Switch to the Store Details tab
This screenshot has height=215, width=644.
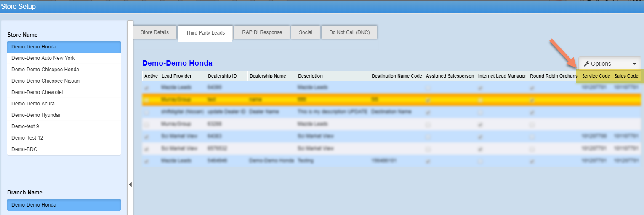point(154,32)
